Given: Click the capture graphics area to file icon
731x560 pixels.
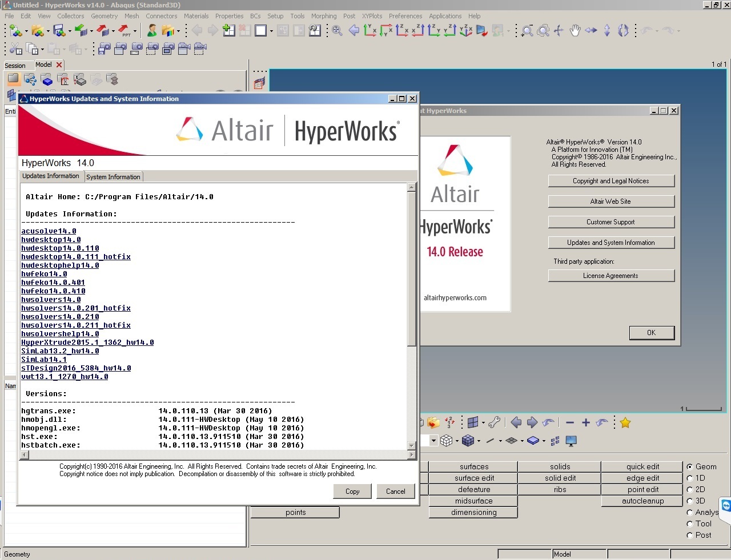Looking at the screenshot, I should [104, 49].
